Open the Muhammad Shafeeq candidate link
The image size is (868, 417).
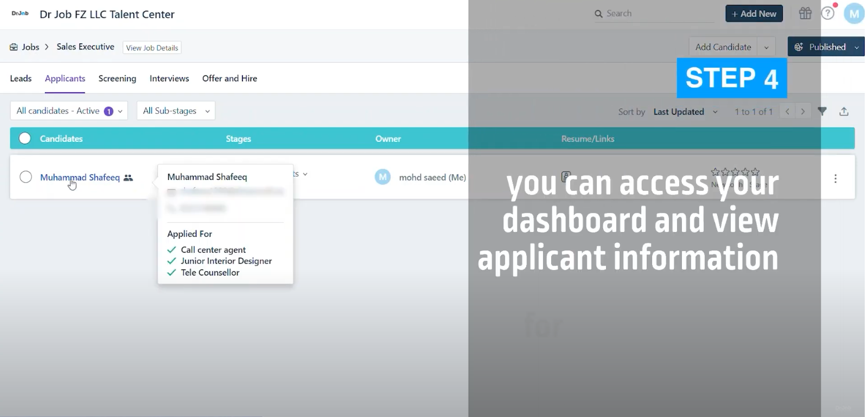[80, 177]
